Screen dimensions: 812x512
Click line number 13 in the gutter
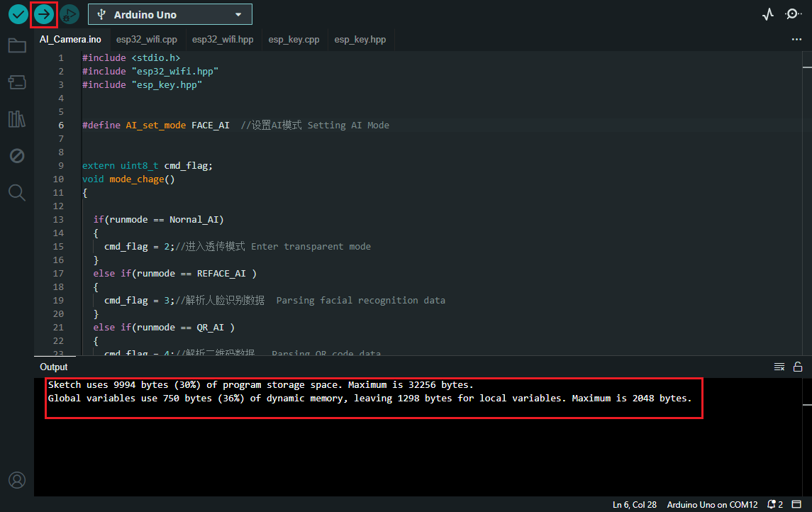pos(59,220)
